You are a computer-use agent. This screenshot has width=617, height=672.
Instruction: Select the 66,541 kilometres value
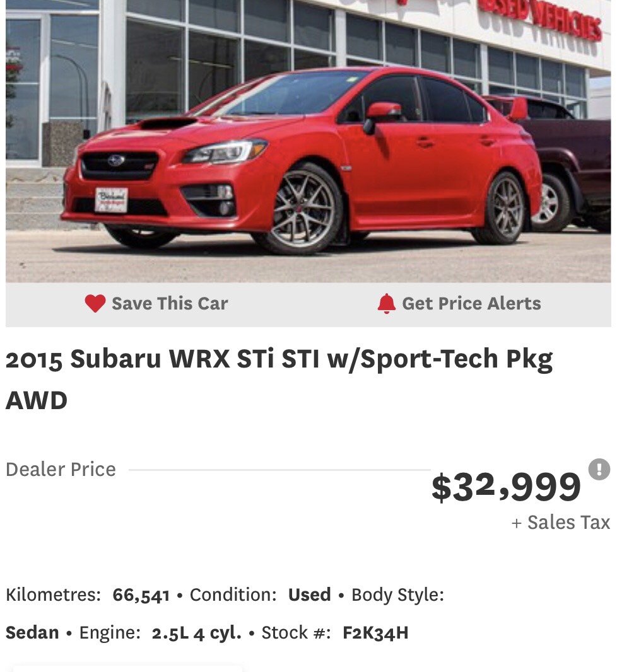141,595
